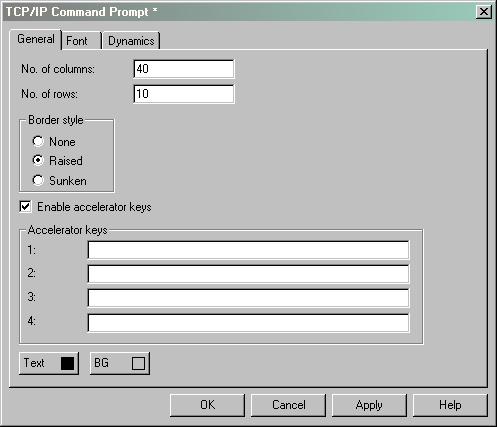Click the No. of columns field
The height and width of the screenshot is (427, 497).
tap(184, 69)
